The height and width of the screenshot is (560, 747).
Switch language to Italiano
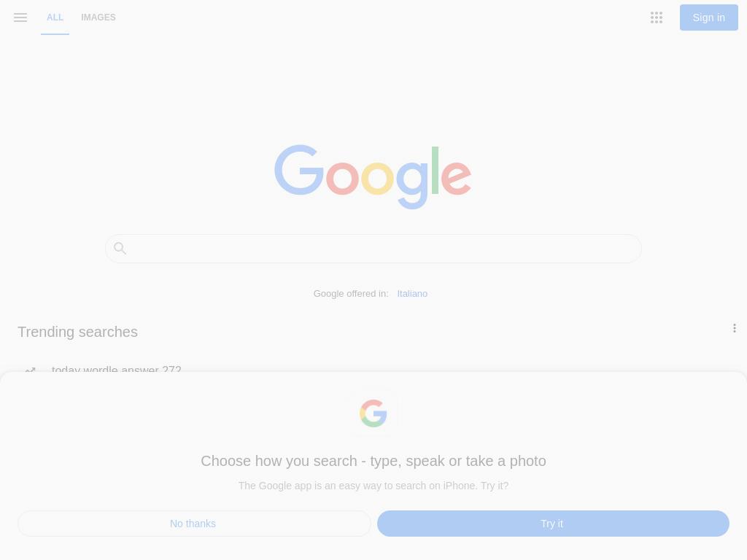pyautogui.click(x=412, y=294)
